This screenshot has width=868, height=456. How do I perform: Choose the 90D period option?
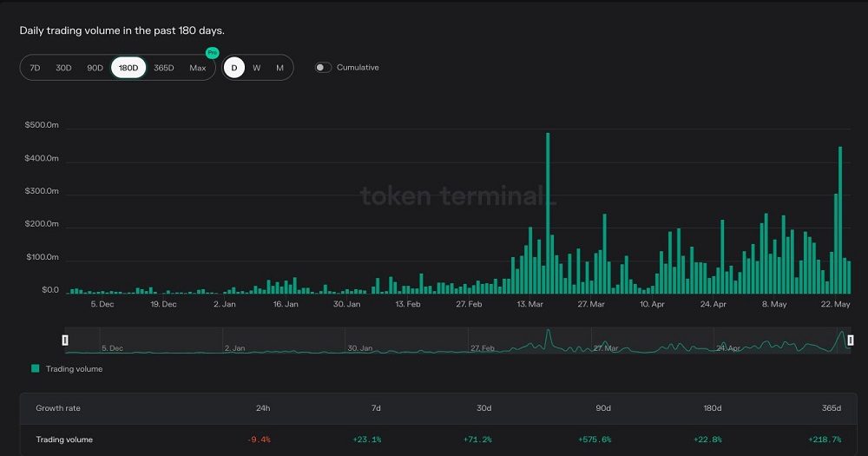click(95, 68)
